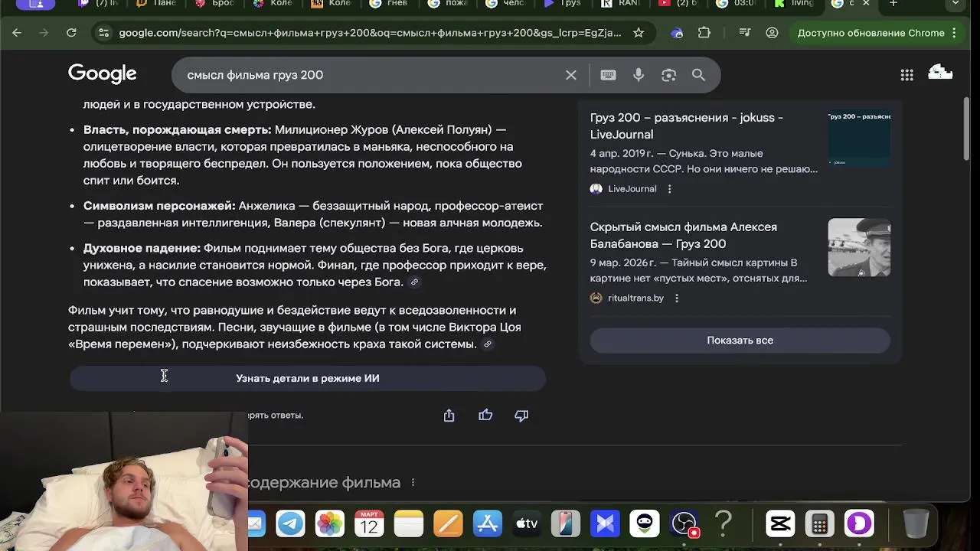View site information icon in address bar
This screenshot has width=980, height=551.
click(x=103, y=33)
